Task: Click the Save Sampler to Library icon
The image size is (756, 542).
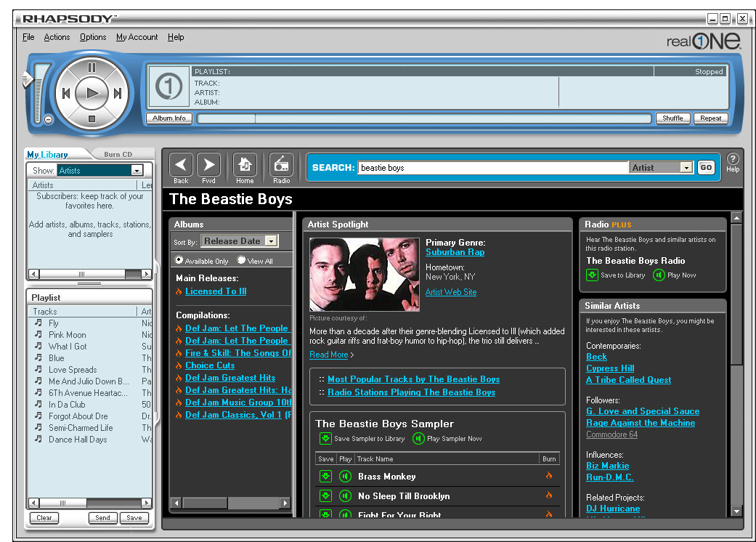Action: pos(325,438)
